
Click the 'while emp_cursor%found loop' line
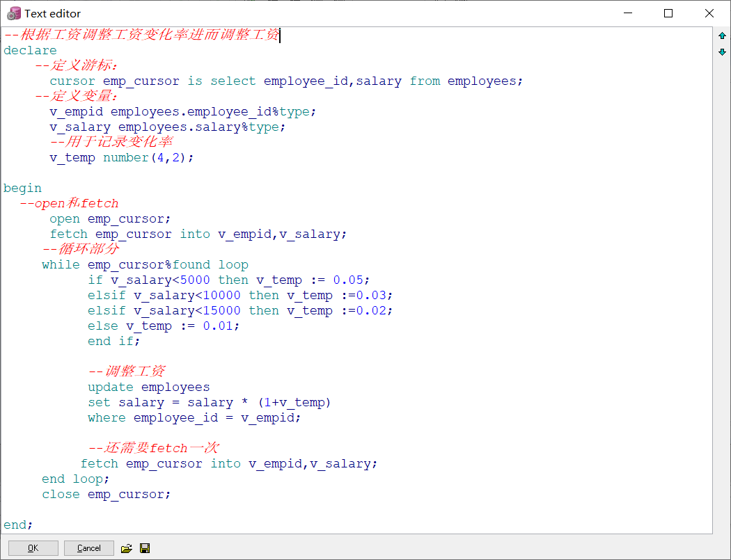(145, 265)
